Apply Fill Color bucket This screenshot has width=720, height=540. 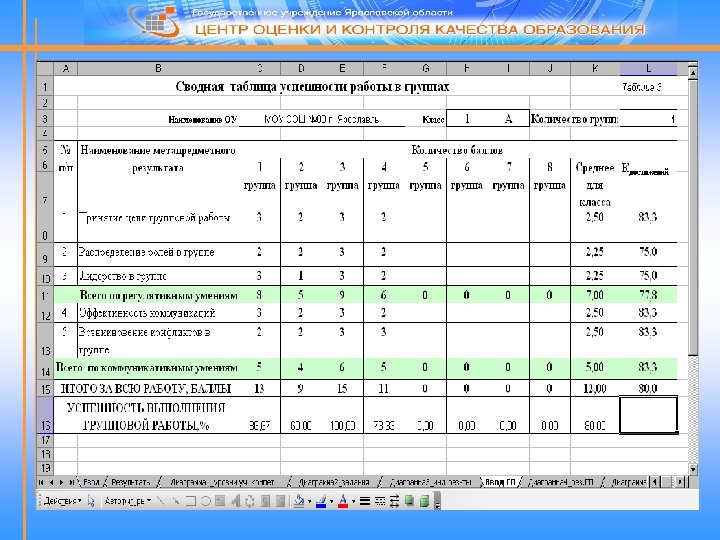click(299, 501)
